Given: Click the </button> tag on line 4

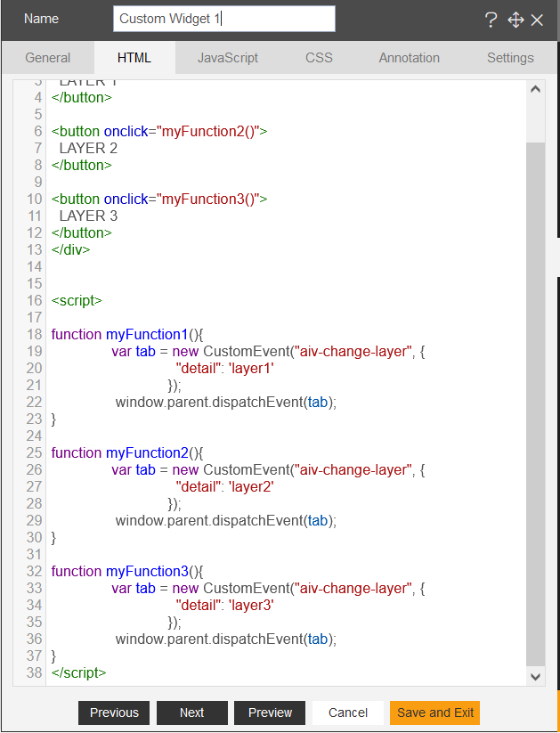Looking at the screenshot, I should pos(82,97).
